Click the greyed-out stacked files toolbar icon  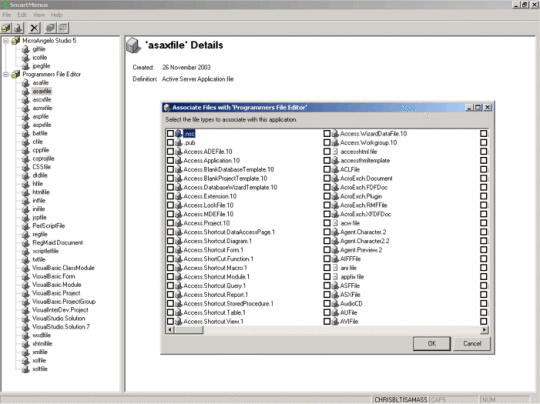coord(50,28)
